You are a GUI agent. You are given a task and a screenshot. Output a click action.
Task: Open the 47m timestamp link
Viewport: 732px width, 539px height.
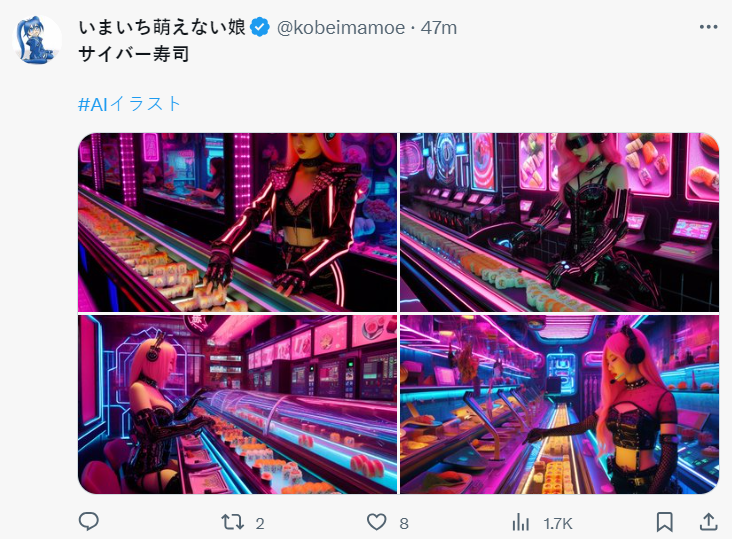coord(439,28)
